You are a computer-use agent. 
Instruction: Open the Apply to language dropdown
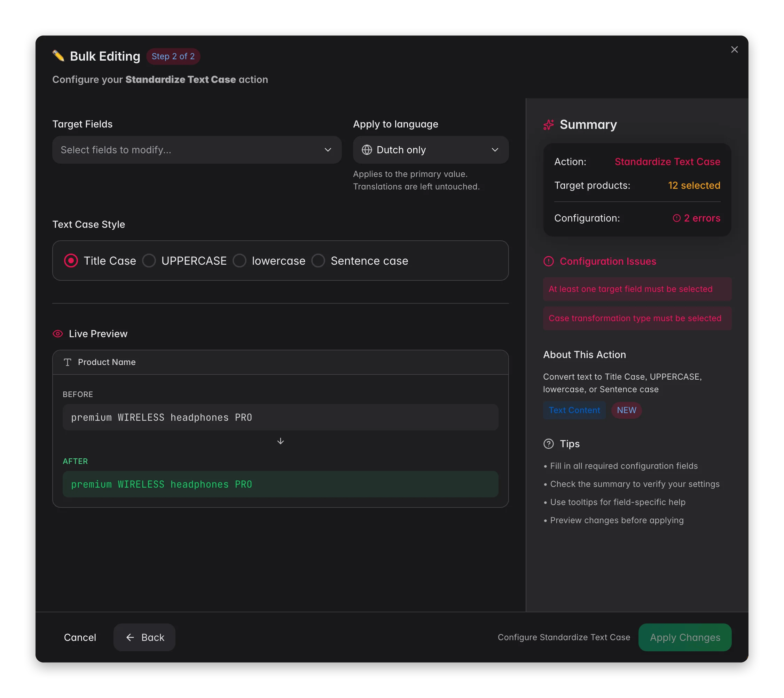431,150
